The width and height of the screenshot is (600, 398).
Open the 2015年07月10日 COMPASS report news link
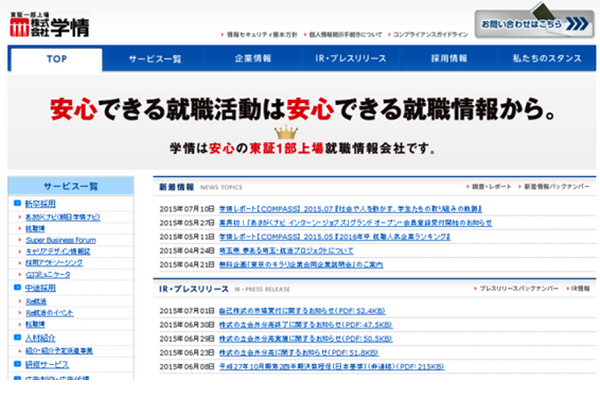tap(351, 209)
